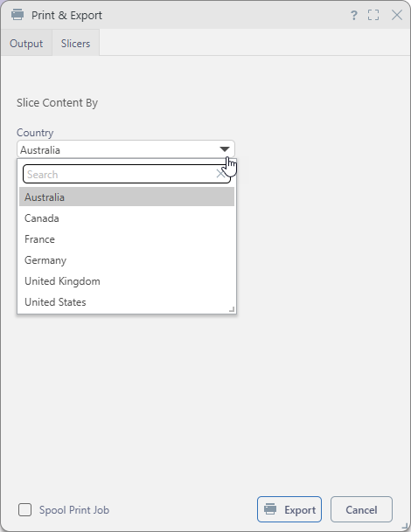The height and width of the screenshot is (532, 411).
Task: Click the Country combo box showing Australia
Action: pos(126,149)
